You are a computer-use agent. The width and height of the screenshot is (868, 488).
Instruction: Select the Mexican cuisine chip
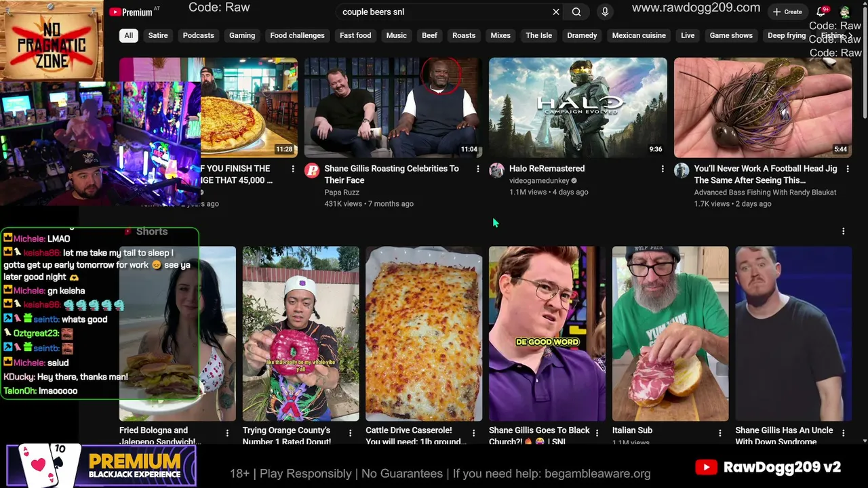(x=639, y=35)
